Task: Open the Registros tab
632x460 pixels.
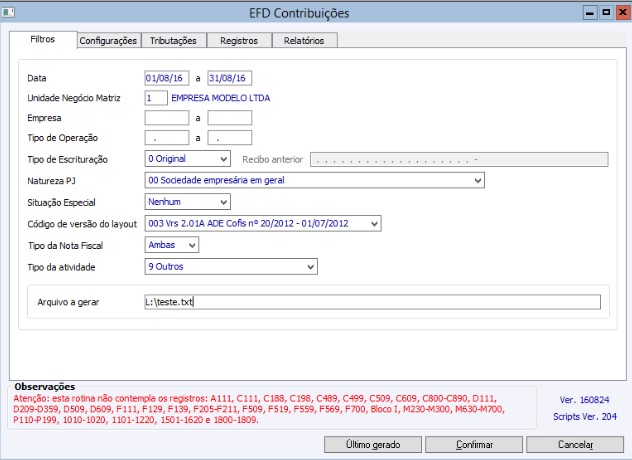Action: (239, 41)
